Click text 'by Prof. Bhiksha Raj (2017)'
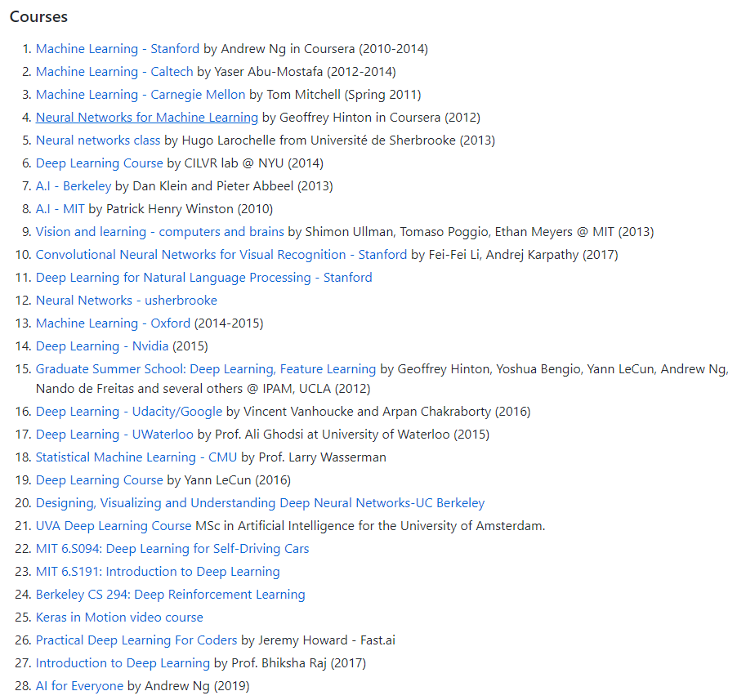 [x=290, y=663]
